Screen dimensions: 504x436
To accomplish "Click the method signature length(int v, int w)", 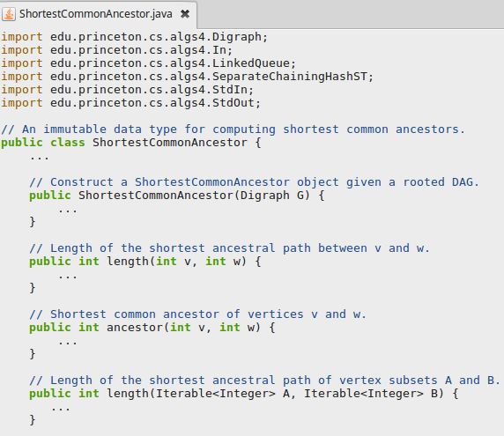I will [x=145, y=262].
